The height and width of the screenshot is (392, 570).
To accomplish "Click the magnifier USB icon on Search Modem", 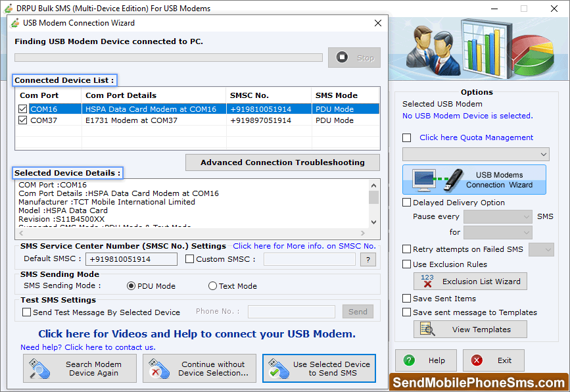I will point(39,369).
